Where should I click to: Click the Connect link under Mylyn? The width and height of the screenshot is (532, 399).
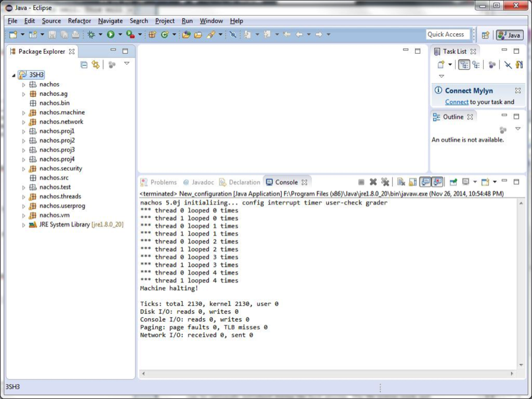tap(457, 102)
